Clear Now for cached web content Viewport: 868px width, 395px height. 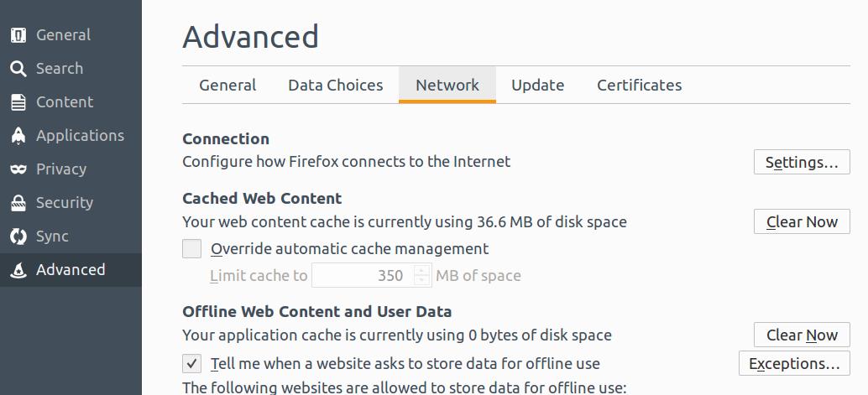[802, 222]
